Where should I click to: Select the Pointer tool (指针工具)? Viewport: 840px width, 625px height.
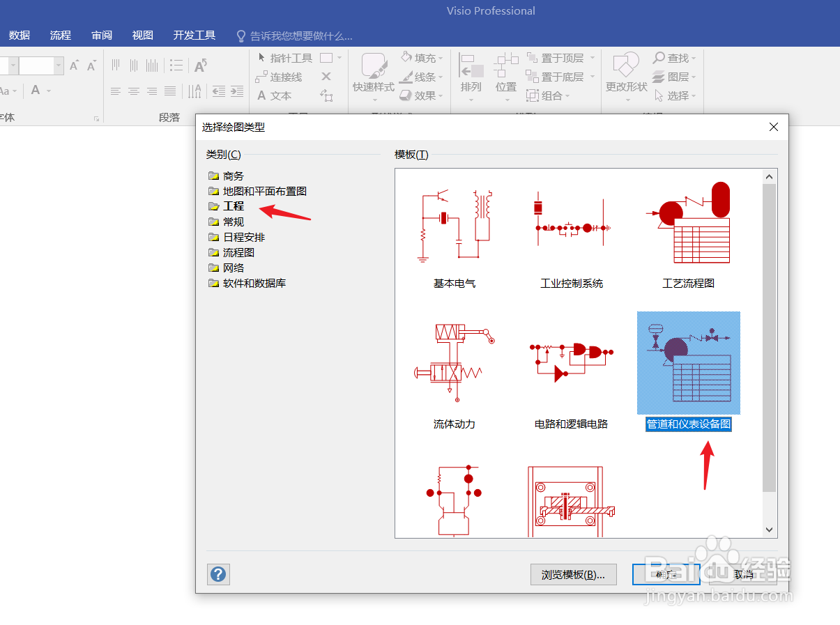284,58
